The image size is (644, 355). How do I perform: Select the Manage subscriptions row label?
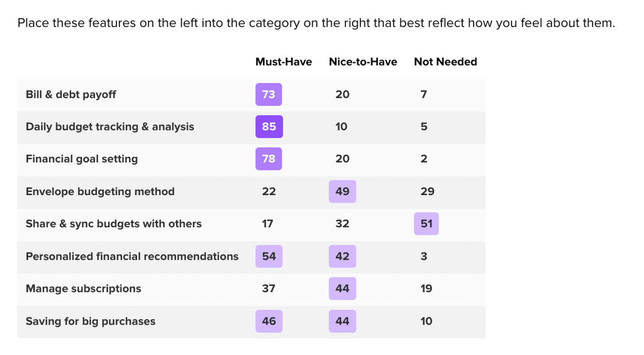tap(84, 288)
